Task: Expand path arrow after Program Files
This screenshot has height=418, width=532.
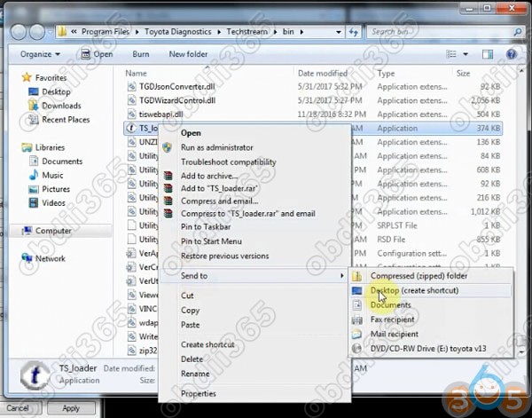Action: 137,32
